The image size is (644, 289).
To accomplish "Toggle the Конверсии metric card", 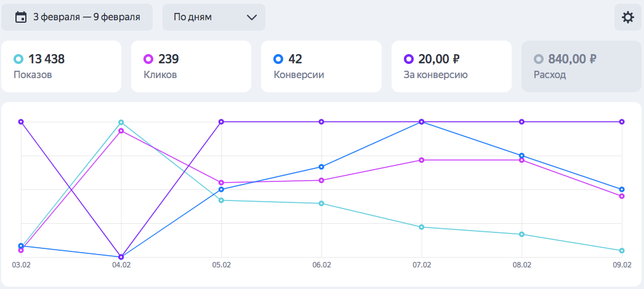I will point(321,66).
